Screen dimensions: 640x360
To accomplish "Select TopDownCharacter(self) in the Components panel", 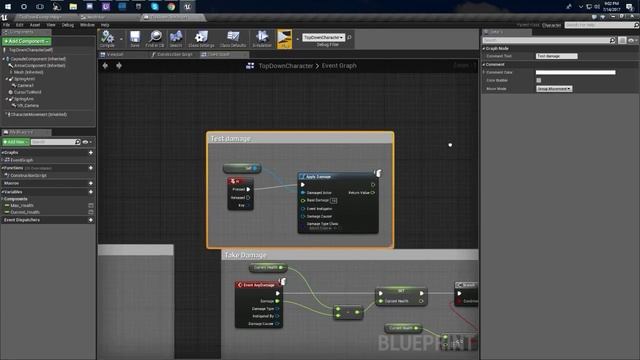I will click(x=31, y=50).
